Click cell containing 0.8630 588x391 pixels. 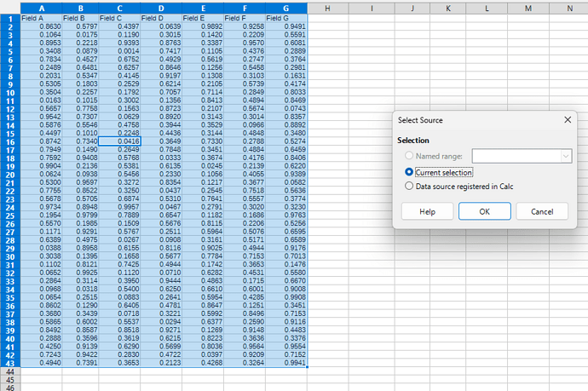coord(41,26)
